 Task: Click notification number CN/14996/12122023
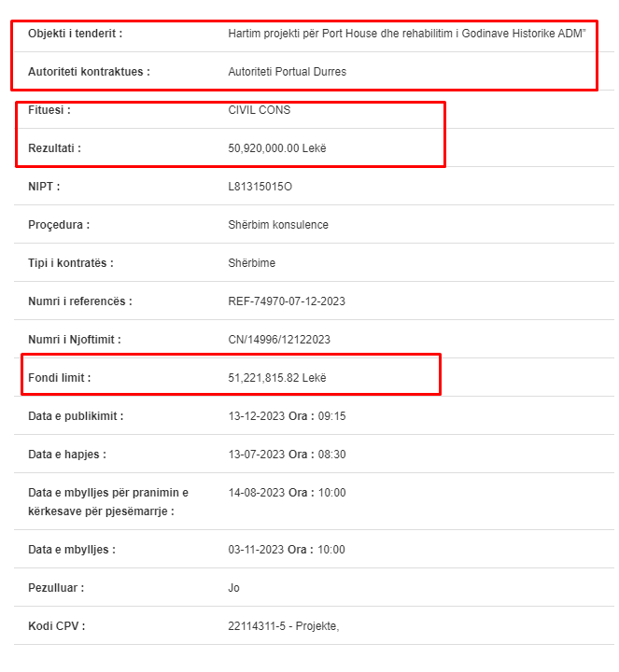[279, 340]
